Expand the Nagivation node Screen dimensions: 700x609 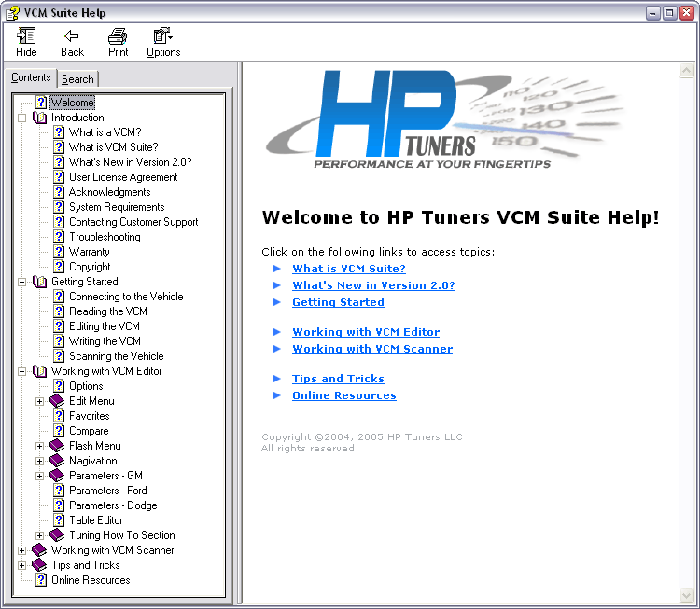coord(39,462)
